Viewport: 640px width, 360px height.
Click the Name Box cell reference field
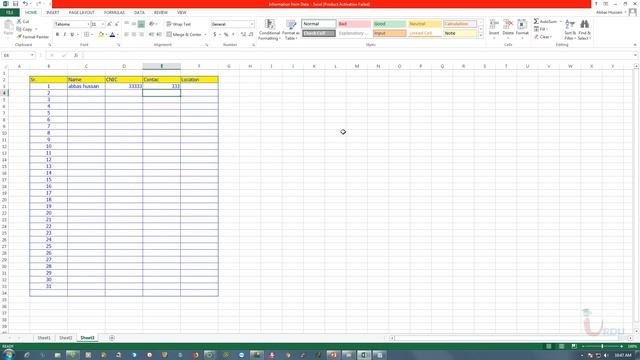[18, 56]
